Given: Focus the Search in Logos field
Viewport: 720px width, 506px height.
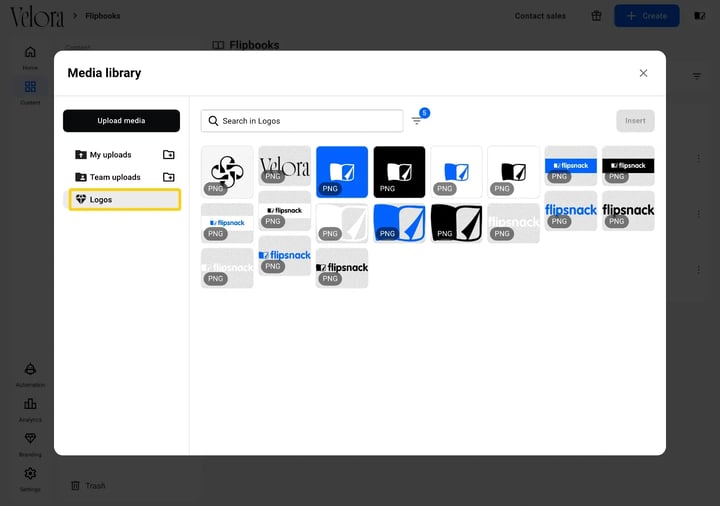Looking at the screenshot, I should click(x=302, y=121).
